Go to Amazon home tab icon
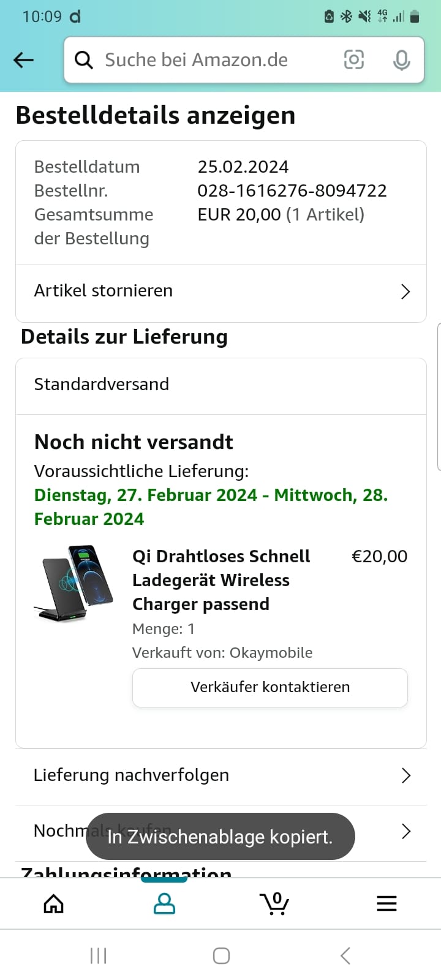This screenshot has width=441, height=980. pyautogui.click(x=54, y=903)
